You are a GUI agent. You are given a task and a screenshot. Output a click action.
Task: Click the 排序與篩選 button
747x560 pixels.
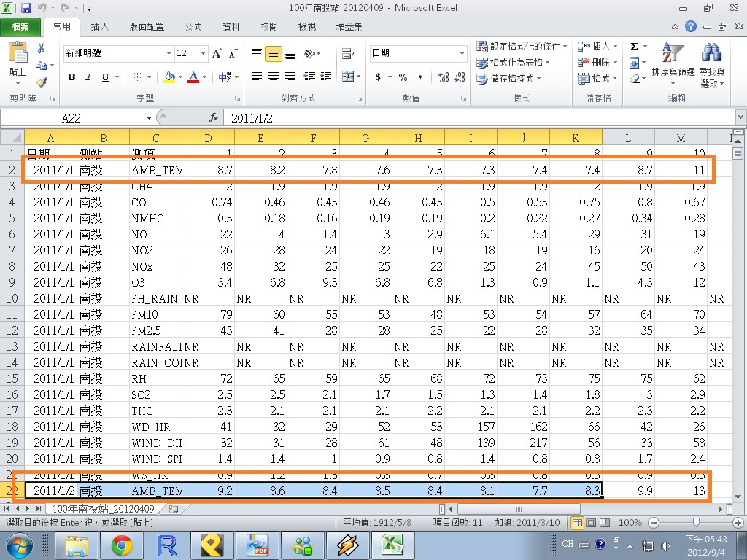(x=673, y=64)
